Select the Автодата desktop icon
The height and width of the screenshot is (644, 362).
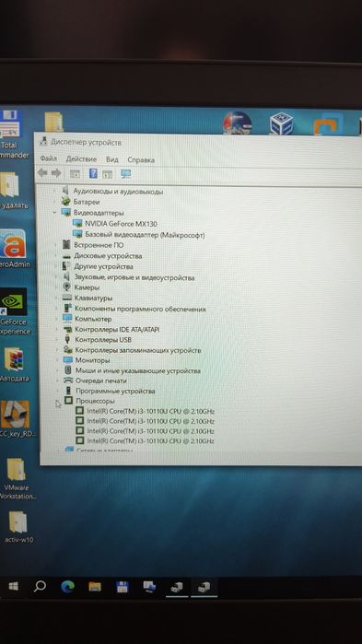pyautogui.click(x=15, y=365)
